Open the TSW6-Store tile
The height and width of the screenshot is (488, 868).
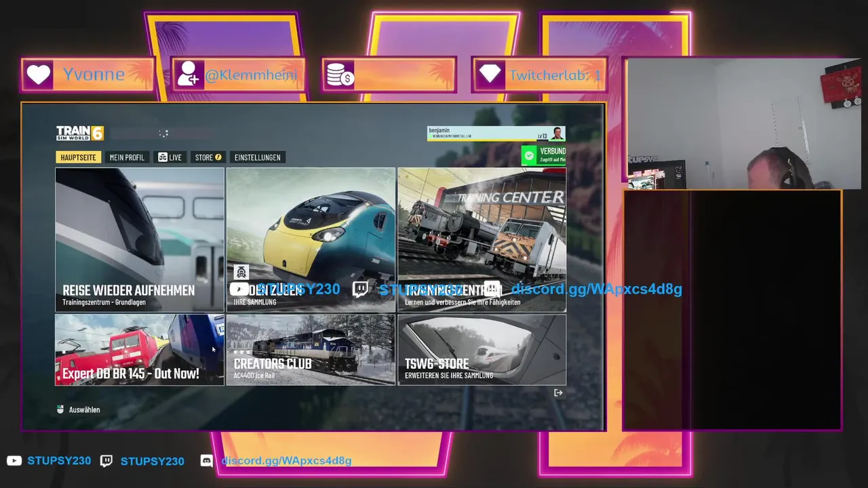[x=482, y=350]
